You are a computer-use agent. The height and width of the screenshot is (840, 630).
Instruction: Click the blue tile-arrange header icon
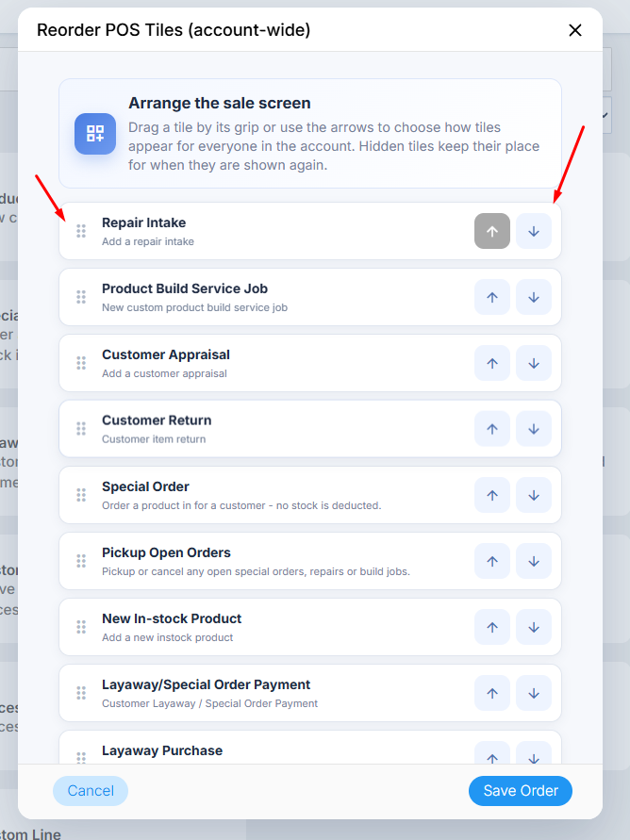point(95,133)
